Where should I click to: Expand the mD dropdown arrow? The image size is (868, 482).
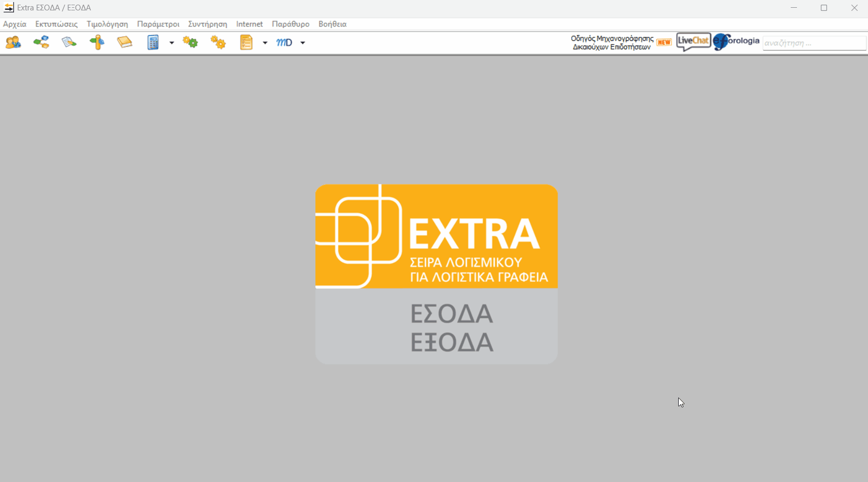coord(303,43)
